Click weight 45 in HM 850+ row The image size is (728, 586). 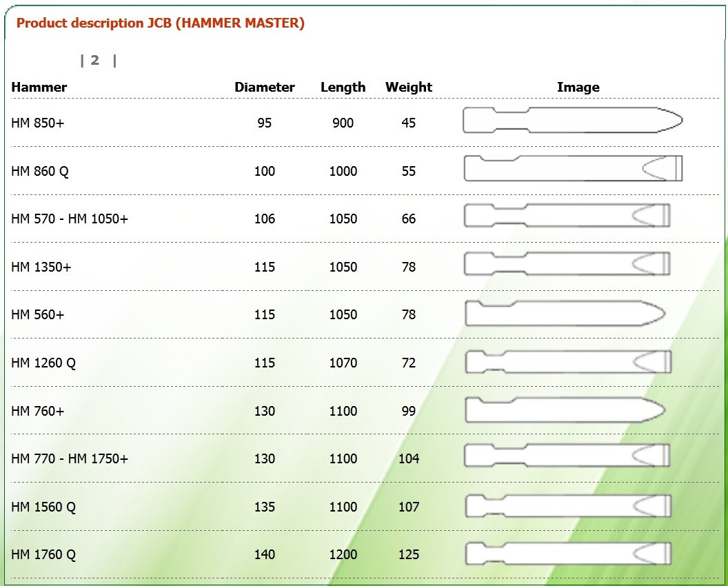(x=409, y=123)
